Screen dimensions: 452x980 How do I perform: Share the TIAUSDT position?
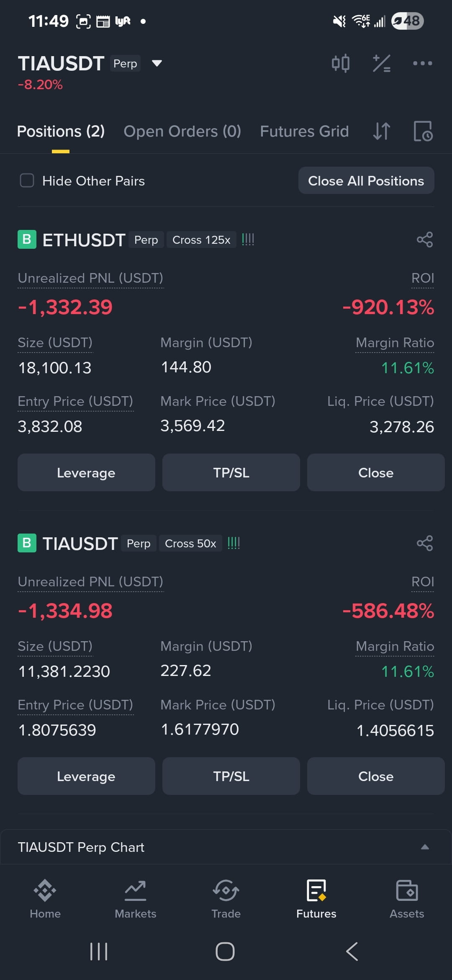tap(425, 543)
